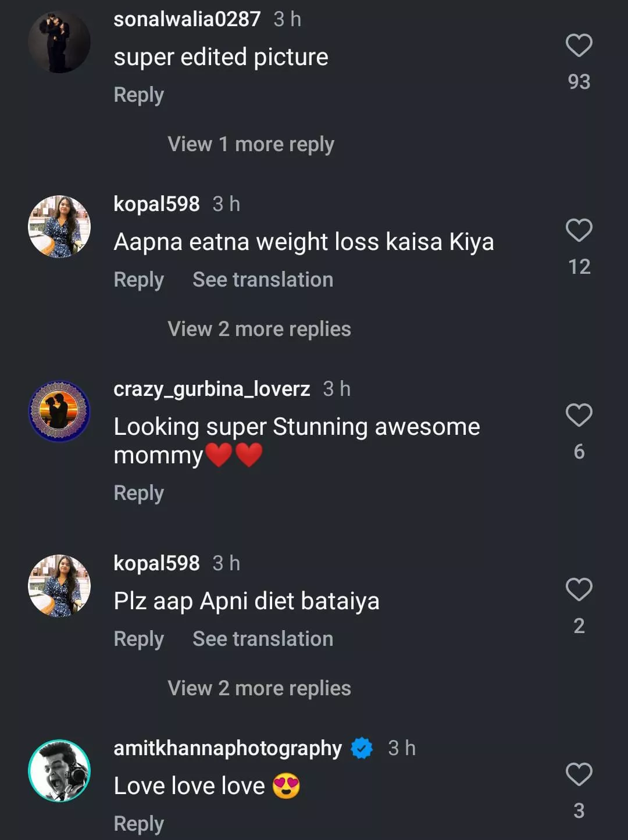The image size is (628, 840).
Task: Heart amitkhannaphotography's "Love love love" comment
Action: pyautogui.click(x=579, y=775)
